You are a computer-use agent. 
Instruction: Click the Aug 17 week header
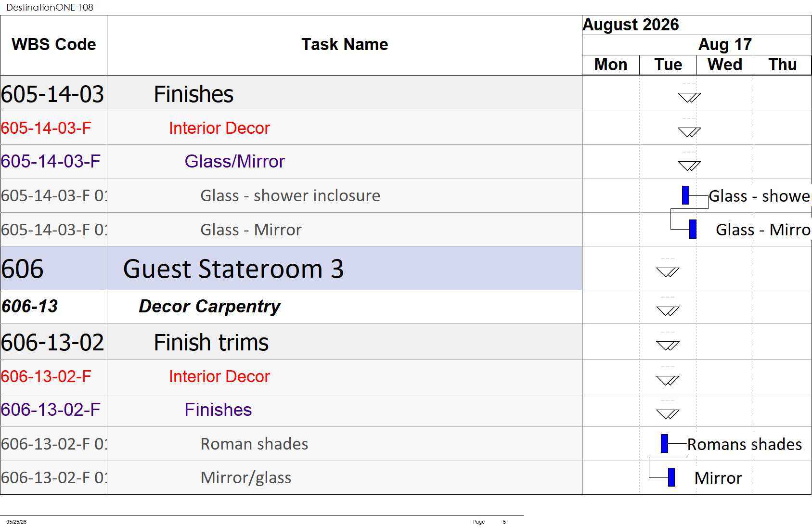(x=725, y=45)
